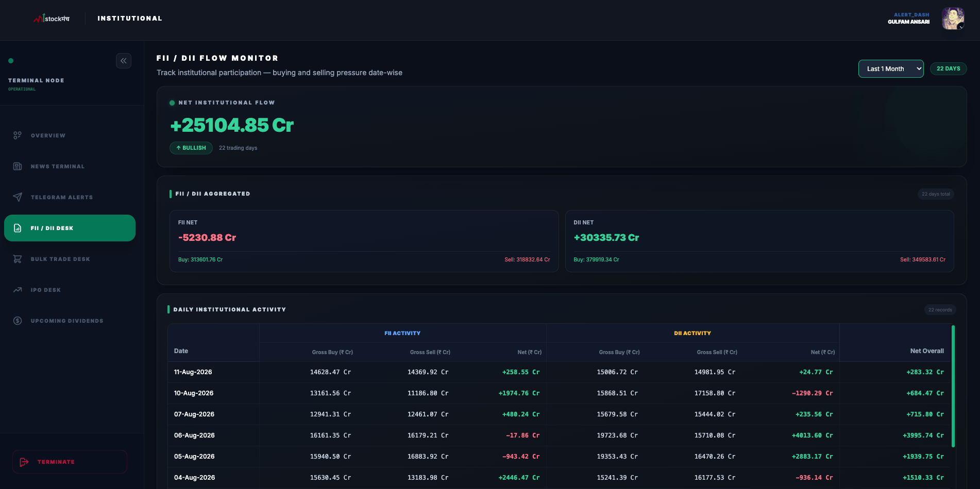
Task: Click the 22 DAYS badge
Action: (948, 68)
